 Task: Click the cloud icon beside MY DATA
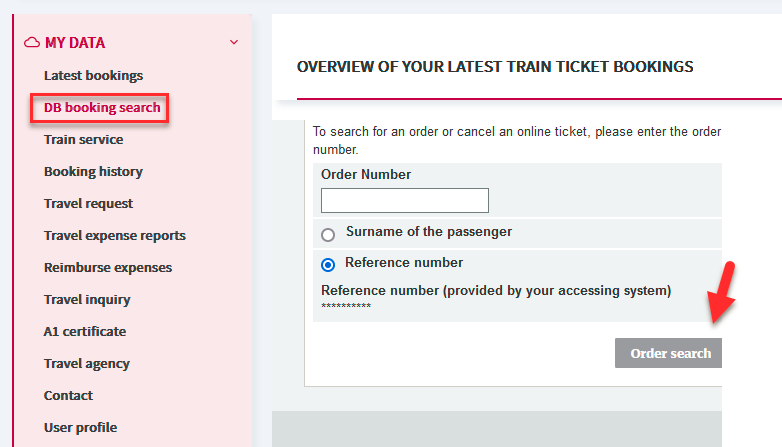click(x=32, y=42)
